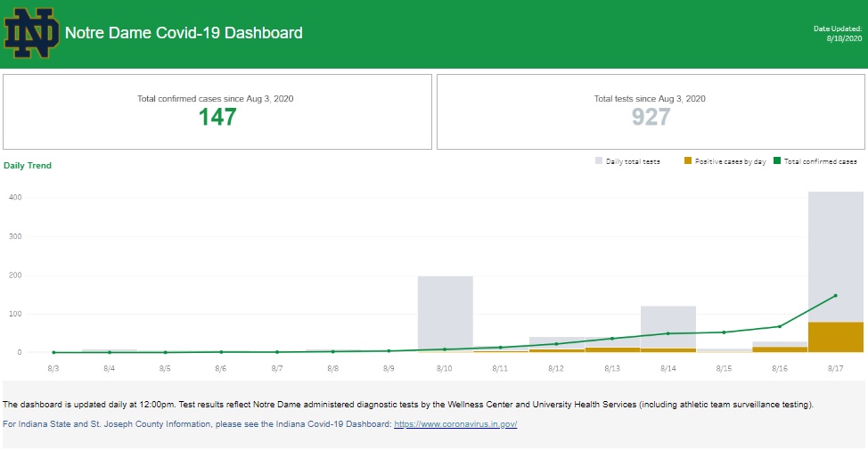Click the gray 8/17 daily tests bar
The image size is (868, 451).
pyautogui.click(x=835, y=257)
